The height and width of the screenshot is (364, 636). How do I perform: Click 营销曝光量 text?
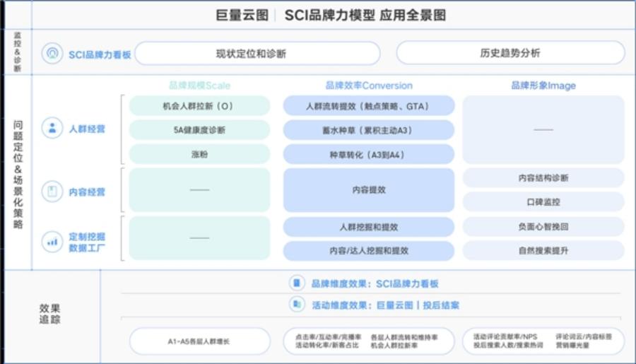572,345
